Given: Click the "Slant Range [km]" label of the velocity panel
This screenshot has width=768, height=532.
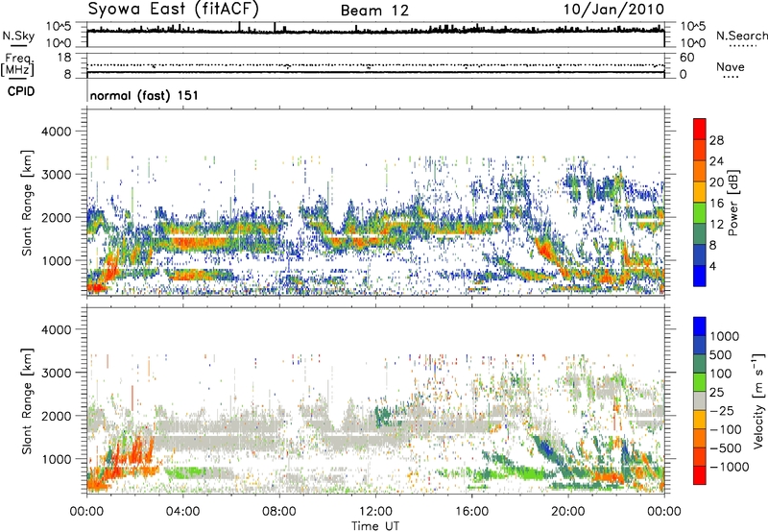Looking at the screenshot, I should [x=27, y=400].
